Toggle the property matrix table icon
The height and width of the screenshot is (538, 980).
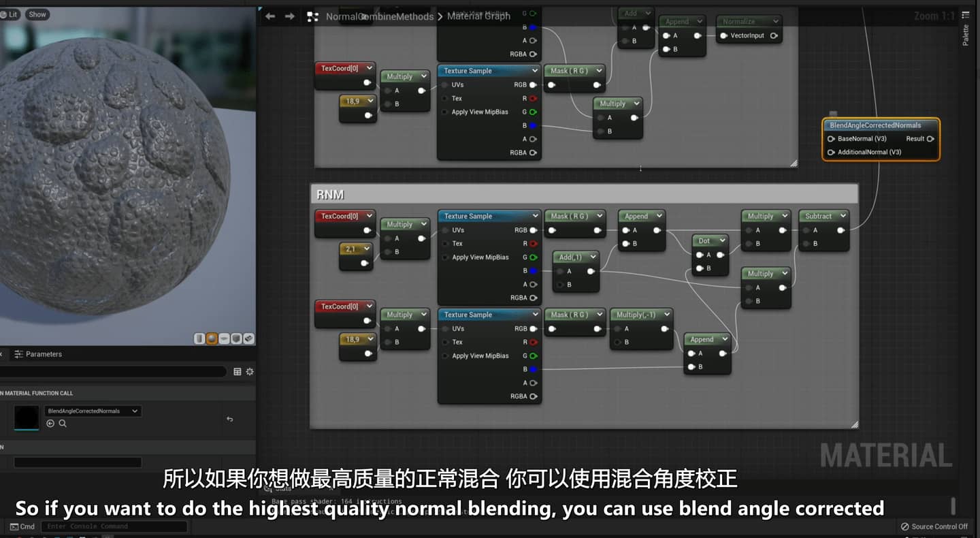click(237, 372)
